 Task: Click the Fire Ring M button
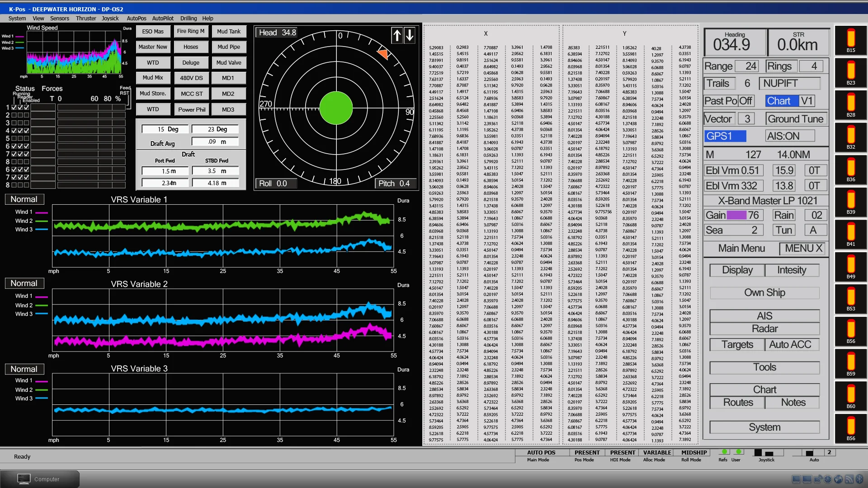191,31
